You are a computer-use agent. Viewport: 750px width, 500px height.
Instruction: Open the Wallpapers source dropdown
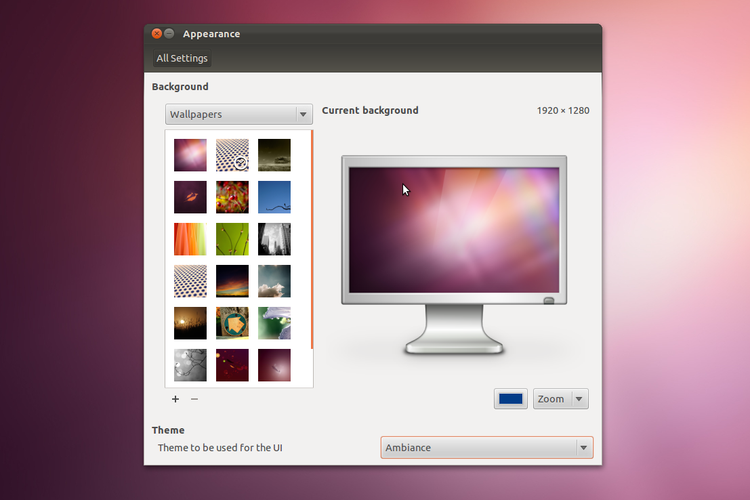point(239,115)
